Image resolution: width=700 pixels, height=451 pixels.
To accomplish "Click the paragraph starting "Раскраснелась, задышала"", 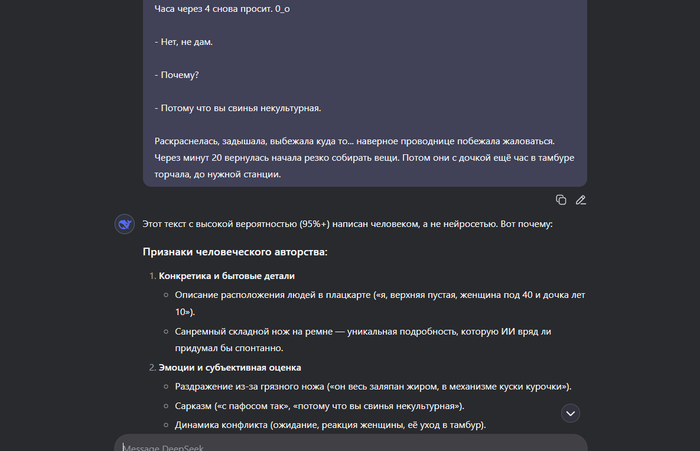I will coord(364,157).
